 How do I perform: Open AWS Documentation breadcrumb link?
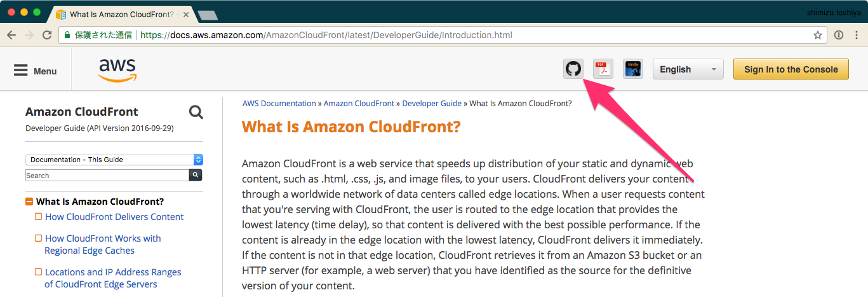tap(279, 104)
